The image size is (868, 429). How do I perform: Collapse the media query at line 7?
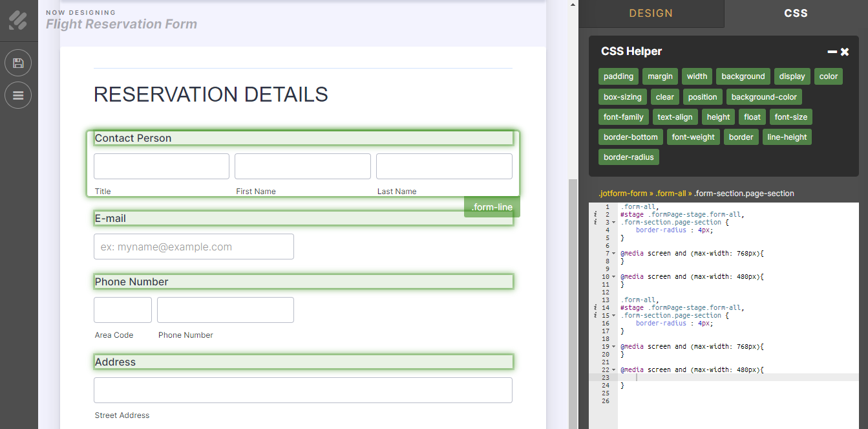click(x=614, y=254)
